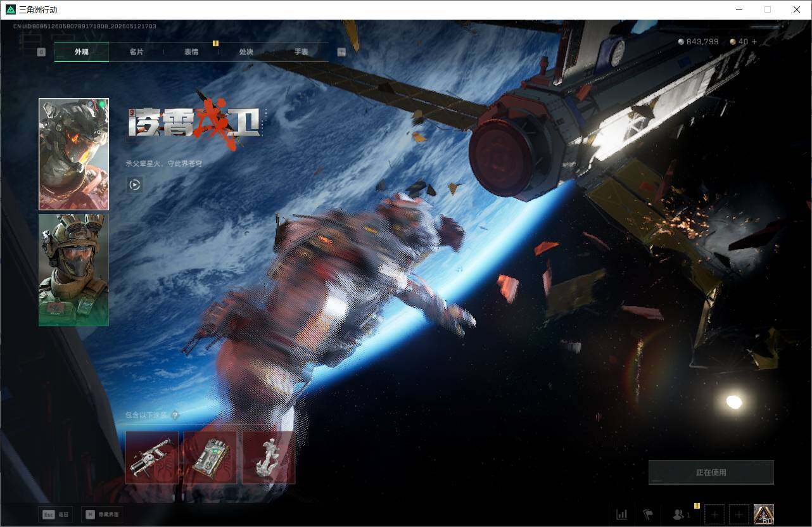Minimize the 三角洲行动 window

[739, 10]
